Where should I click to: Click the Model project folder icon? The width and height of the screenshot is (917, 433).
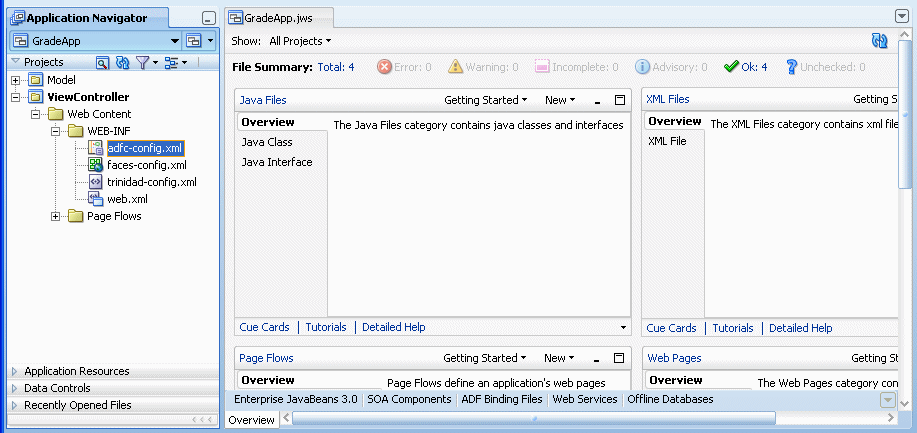point(36,80)
